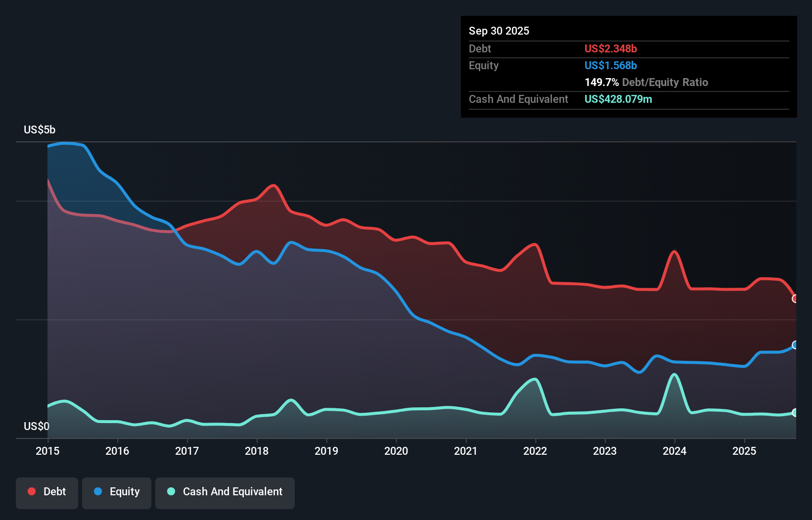Click the US$1.568b Equity value link
Screen dimensions: 812x520
pos(611,65)
